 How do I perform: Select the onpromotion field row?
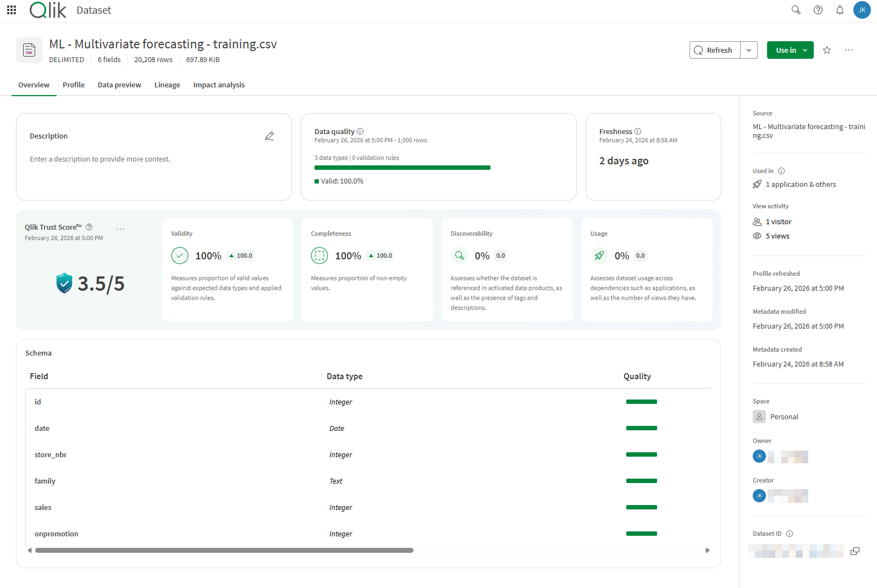pos(368,534)
